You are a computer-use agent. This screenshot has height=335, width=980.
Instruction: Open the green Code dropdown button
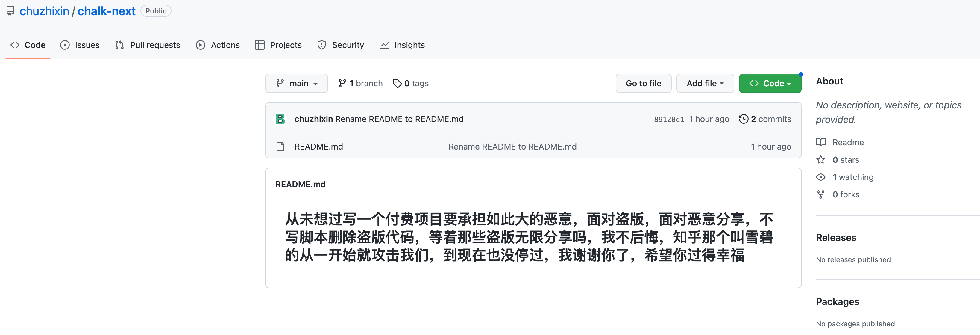(x=770, y=83)
